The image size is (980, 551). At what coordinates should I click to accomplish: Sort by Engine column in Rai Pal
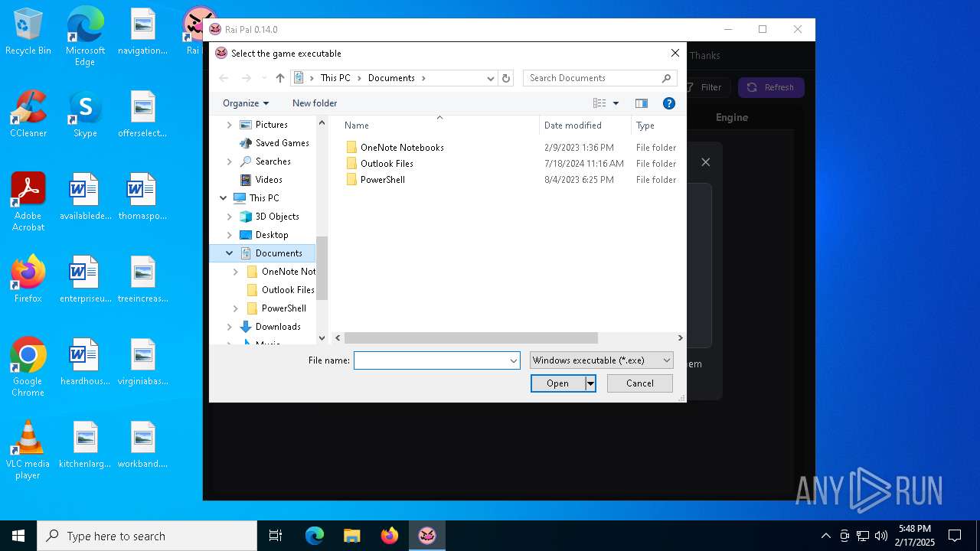click(732, 117)
